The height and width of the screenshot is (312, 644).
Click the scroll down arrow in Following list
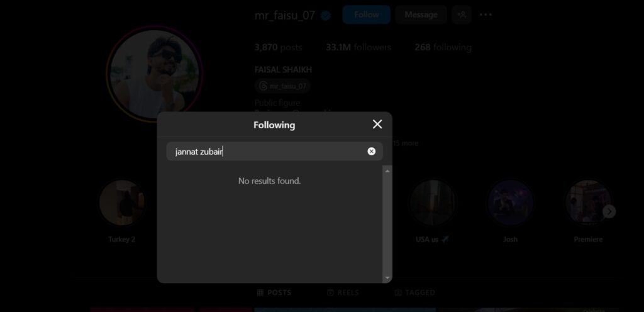tap(387, 278)
